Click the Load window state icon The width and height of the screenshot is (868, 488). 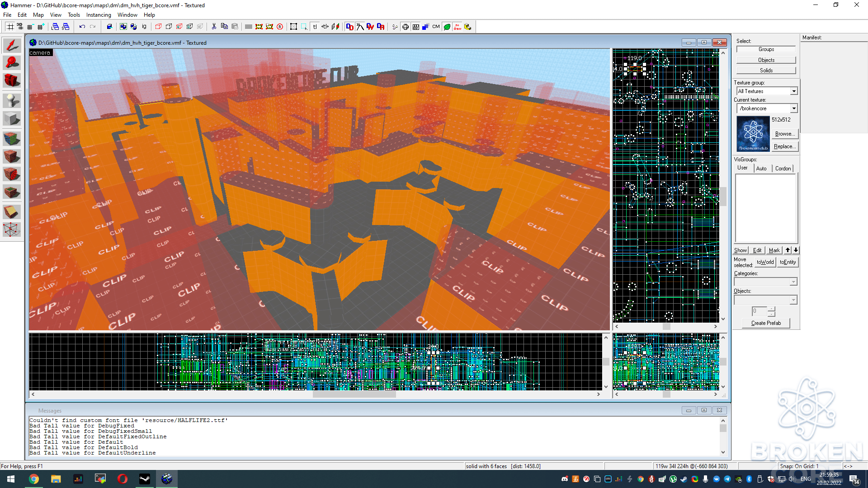55,27
